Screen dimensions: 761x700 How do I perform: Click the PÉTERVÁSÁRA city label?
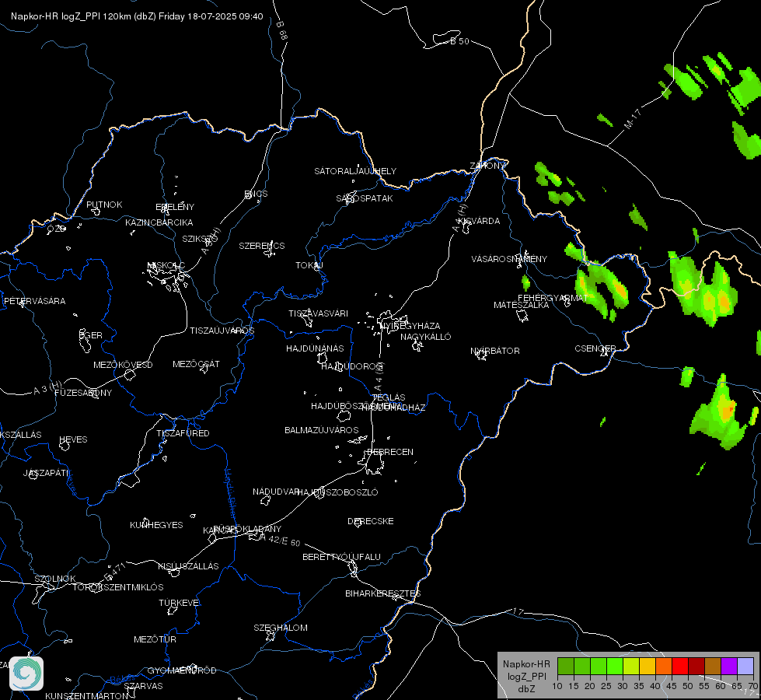(x=34, y=301)
